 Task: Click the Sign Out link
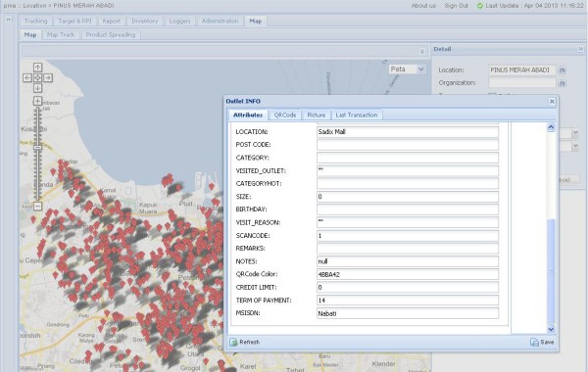[x=456, y=6]
